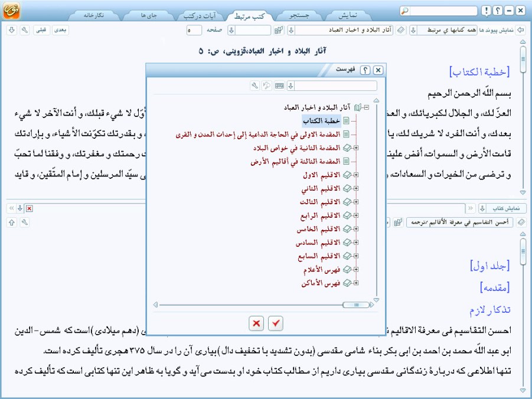Viewport: 532px width, 399px height.
Task: Click the search-refresh icon in the فهرست dialog
Action: [x=267, y=86]
